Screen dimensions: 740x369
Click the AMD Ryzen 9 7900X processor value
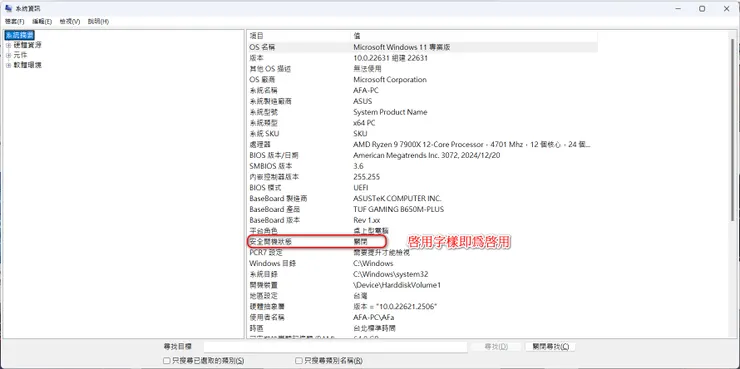[x=472, y=145]
